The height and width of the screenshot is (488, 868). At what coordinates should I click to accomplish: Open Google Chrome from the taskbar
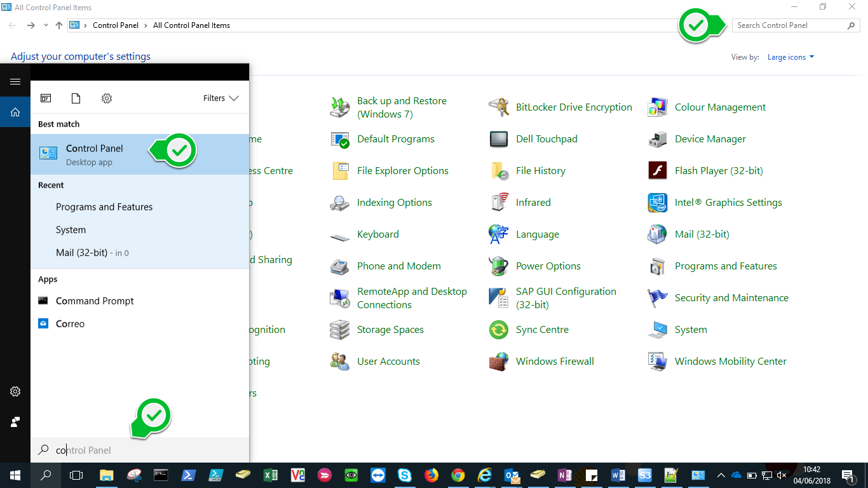(458, 475)
